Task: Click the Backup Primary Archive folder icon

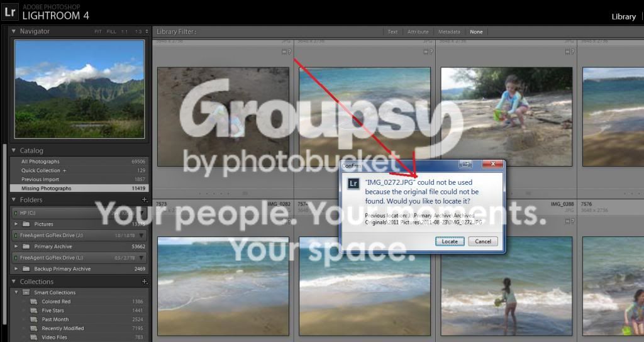Action: coord(26,269)
